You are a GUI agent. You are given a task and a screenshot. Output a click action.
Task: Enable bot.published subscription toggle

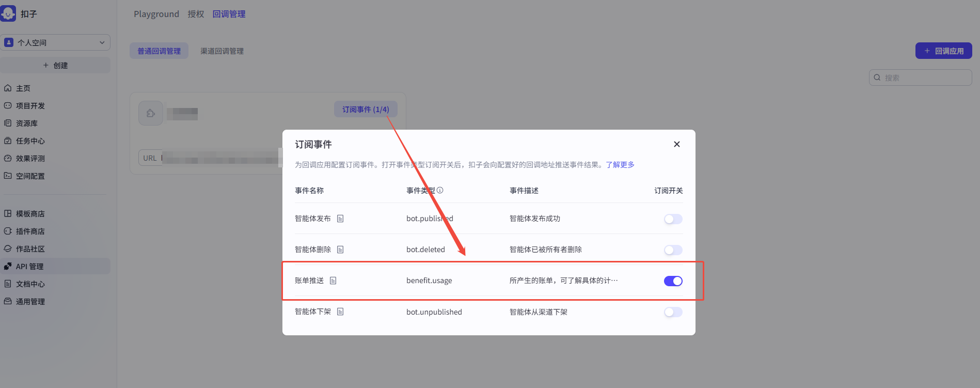(x=673, y=219)
